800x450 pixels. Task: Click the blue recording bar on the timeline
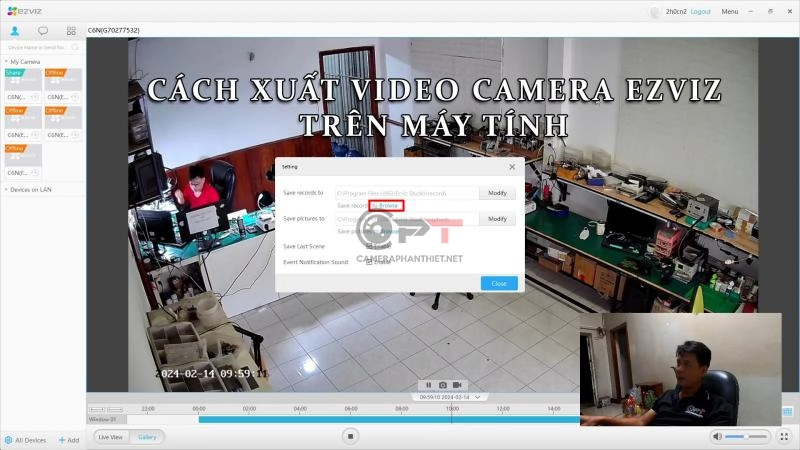click(x=389, y=419)
